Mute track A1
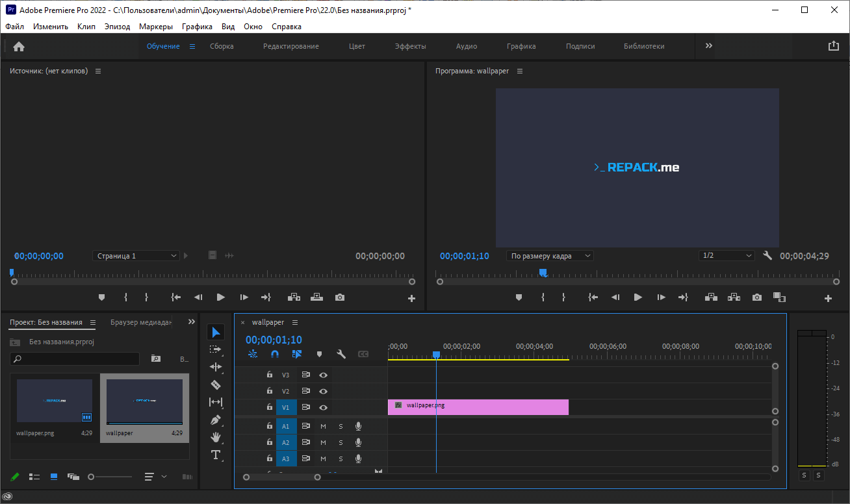 tap(323, 426)
